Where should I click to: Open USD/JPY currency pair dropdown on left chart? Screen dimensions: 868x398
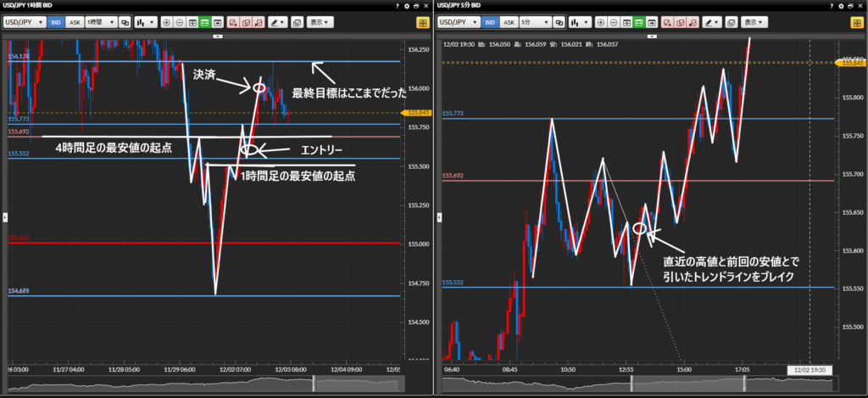(26, 22)
